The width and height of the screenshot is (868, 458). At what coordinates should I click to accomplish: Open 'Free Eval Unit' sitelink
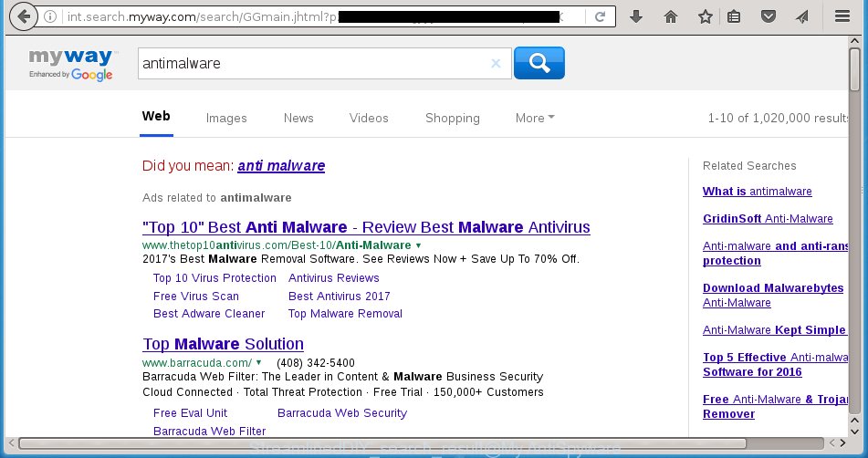[x=191, y=412]
